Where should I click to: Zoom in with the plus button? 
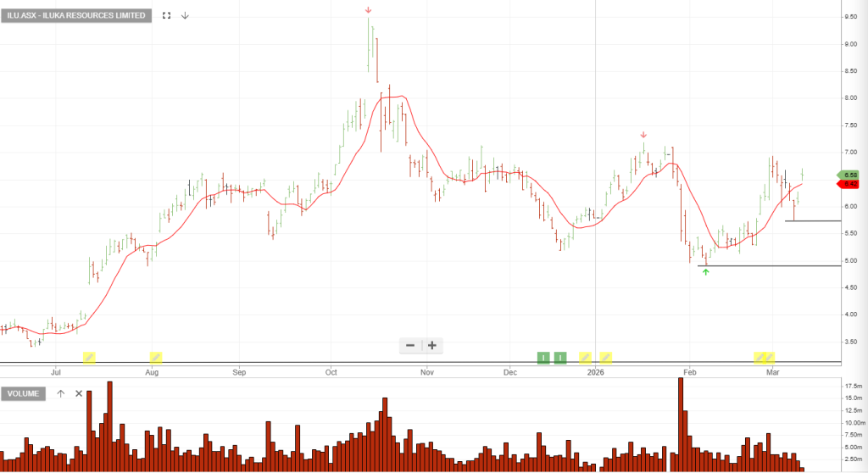click(432, 345)
